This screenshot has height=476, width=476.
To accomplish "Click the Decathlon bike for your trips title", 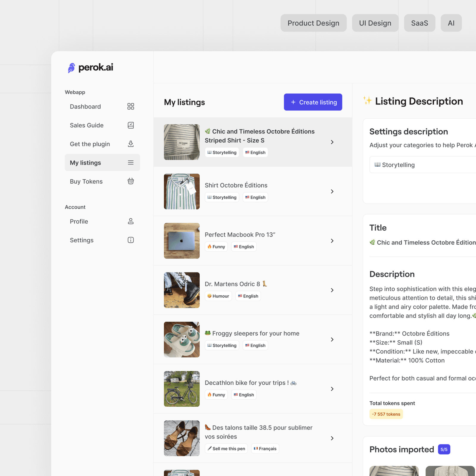I will [250, 383].
